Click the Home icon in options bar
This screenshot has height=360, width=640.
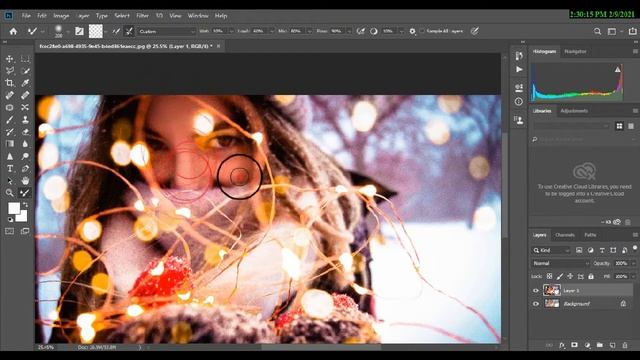pos(13,31)
